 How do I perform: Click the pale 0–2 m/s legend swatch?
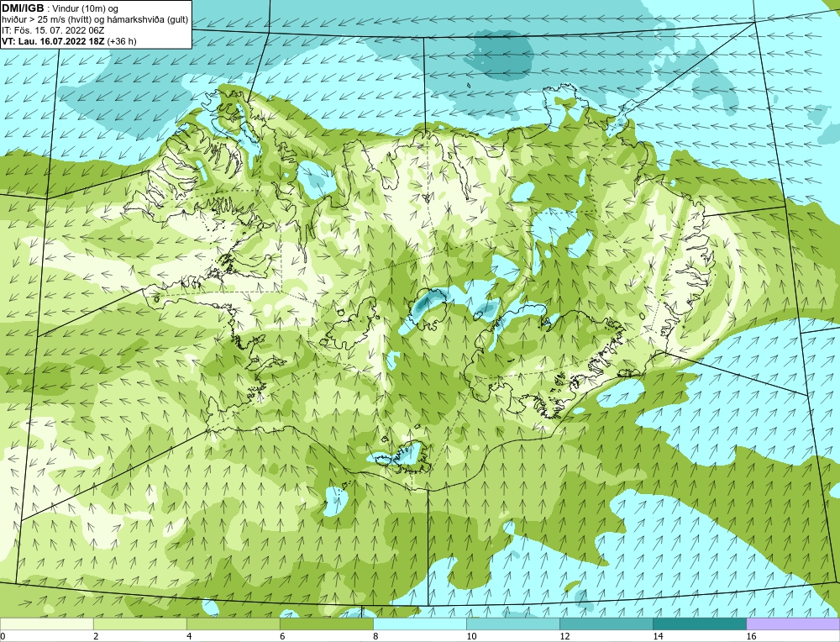[x=46, y=624]
